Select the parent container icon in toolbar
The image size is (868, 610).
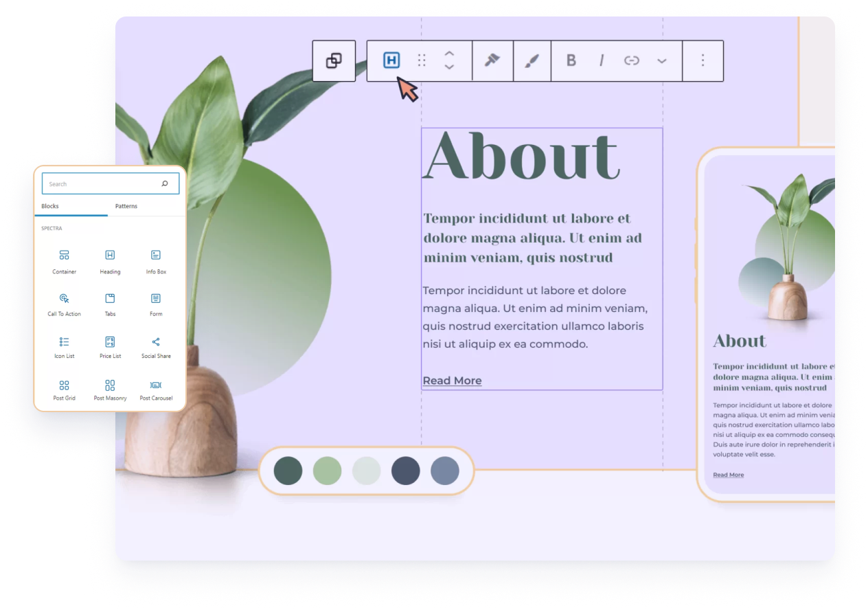[334, 61]
